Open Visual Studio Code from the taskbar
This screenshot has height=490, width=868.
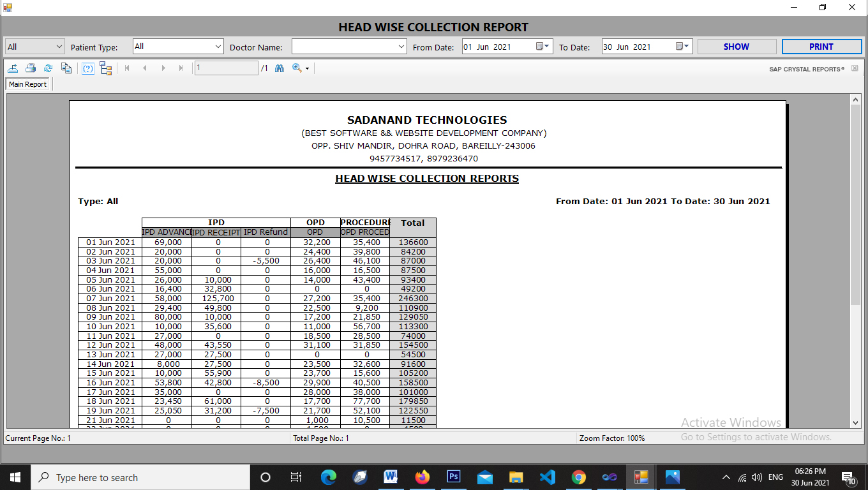(x=548, y=477)
